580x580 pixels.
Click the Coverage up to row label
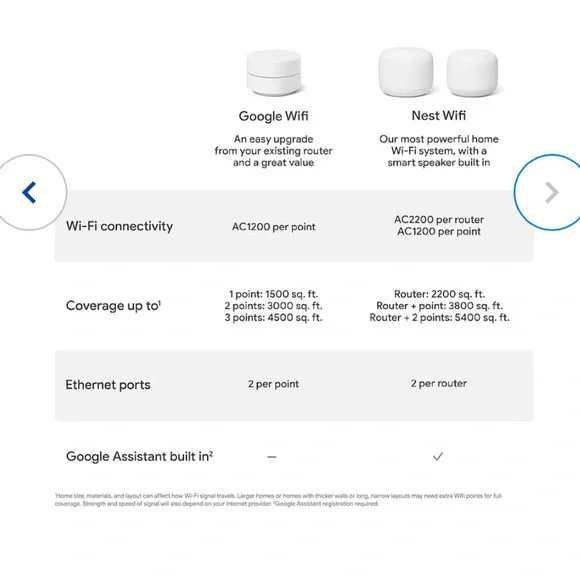pos(113,306)
